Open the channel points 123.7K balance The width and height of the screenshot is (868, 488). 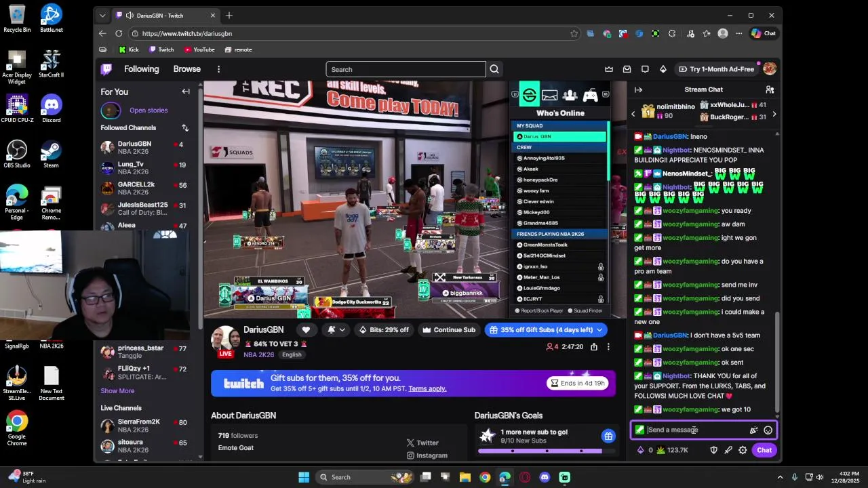coord(672,450)
